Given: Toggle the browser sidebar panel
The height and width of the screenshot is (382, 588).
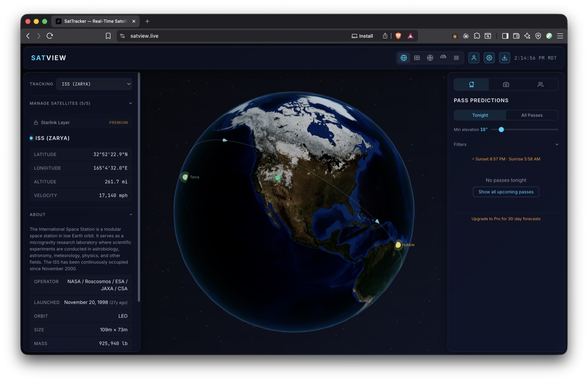Looking at the screenshot, I should (x=505, y=36).
